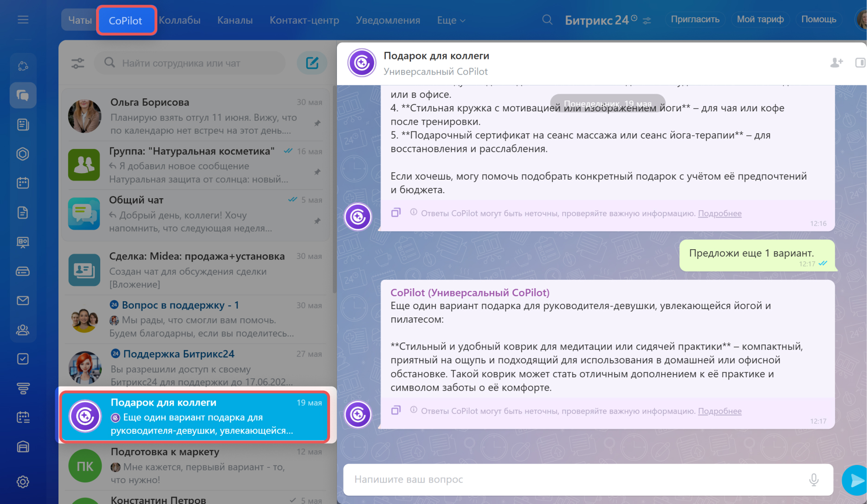This screenshot has width=867, height=504.
Task: Open the Bitrix24 portal settings sliders icon
Action: click(647, 20)
